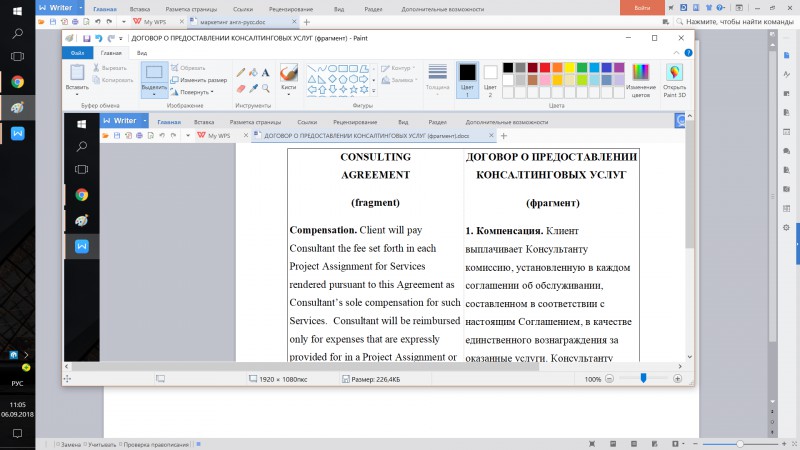Viewport: 800px width, 450px height.
Task: Select Color 2 (Цвет 2) box
Action: 490,73
